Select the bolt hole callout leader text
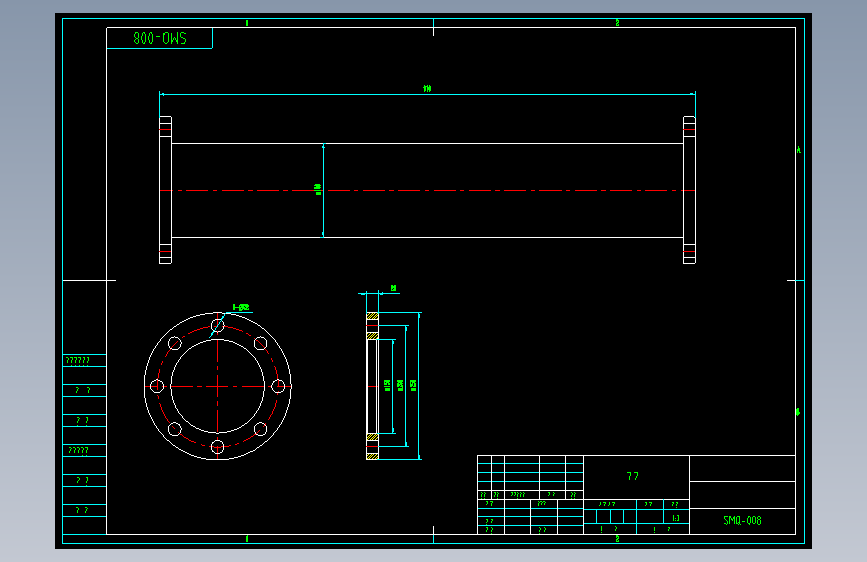Screen dimensions: 867x562 (x=241, y=307)
